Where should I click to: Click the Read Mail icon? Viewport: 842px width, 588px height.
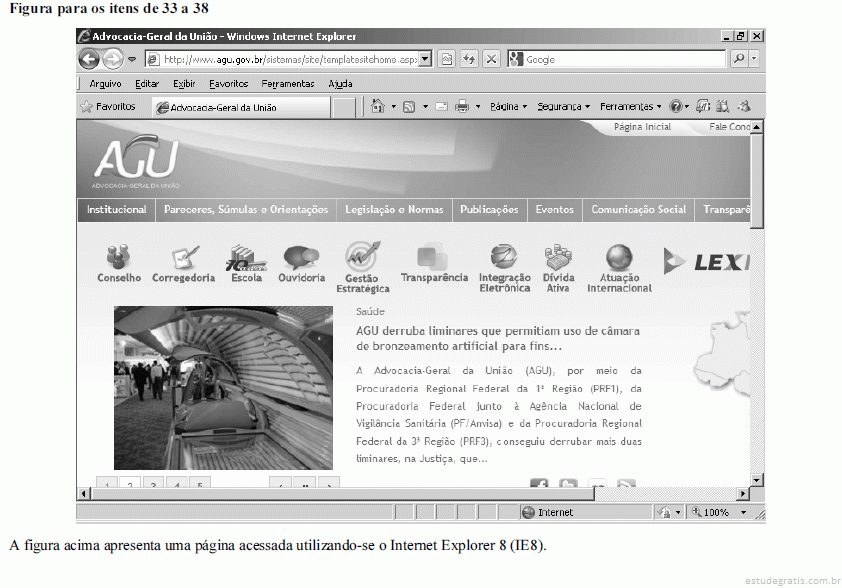click(441, 107)
